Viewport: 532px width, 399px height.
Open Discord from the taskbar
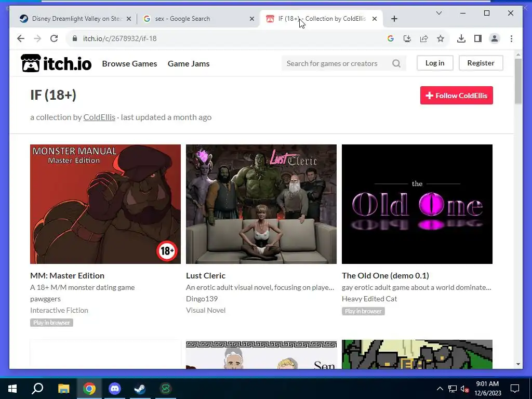(115, 389)
